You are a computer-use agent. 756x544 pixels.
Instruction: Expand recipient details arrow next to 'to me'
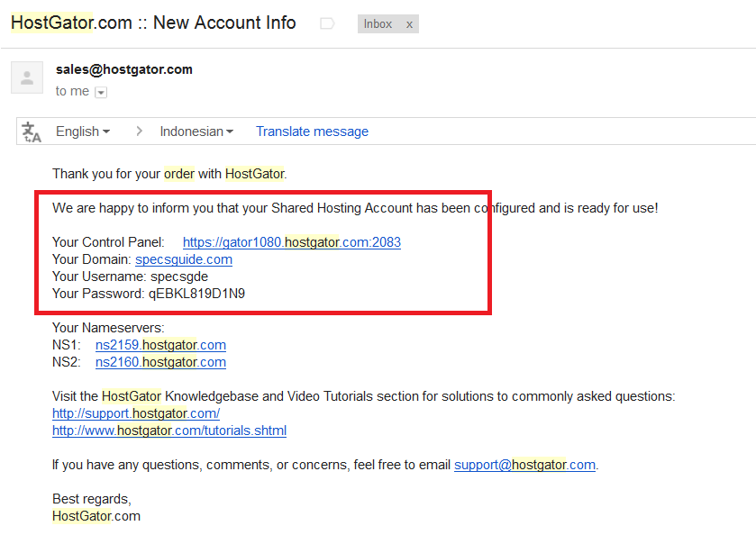click(101, 92)
